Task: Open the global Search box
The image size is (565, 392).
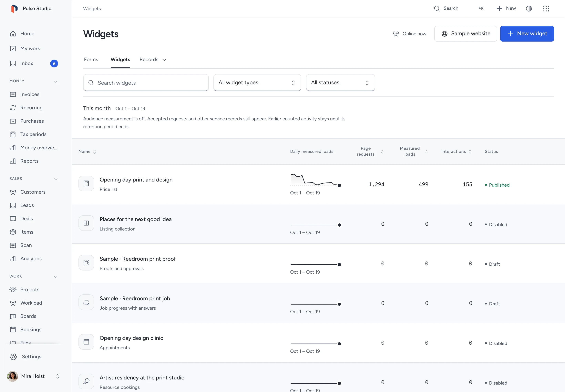Action: pyautogui.click(x=459, y=8)
